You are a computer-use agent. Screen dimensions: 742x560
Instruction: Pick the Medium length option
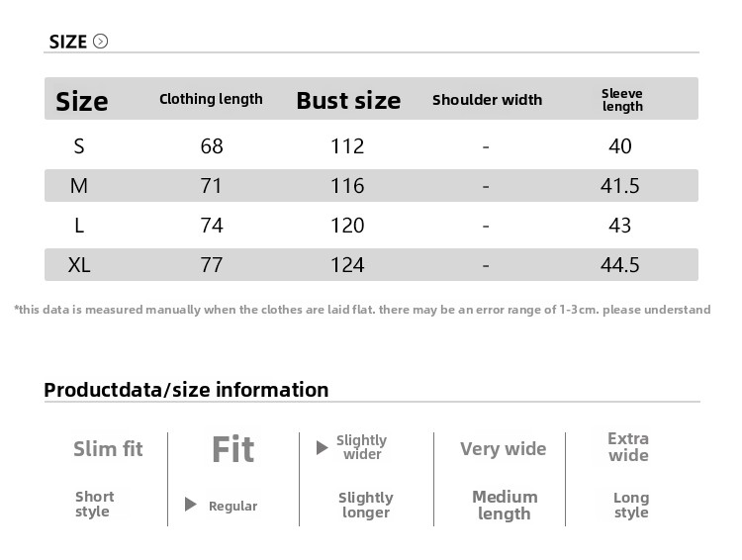pos(505,505)
